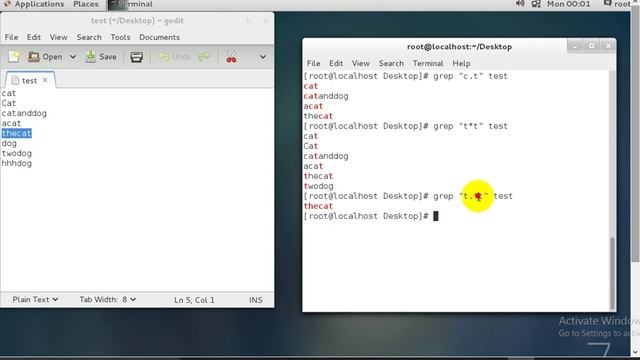Open the Plain Text language dropdown
This screenshot has width=640, height=360.
(35, 300)
